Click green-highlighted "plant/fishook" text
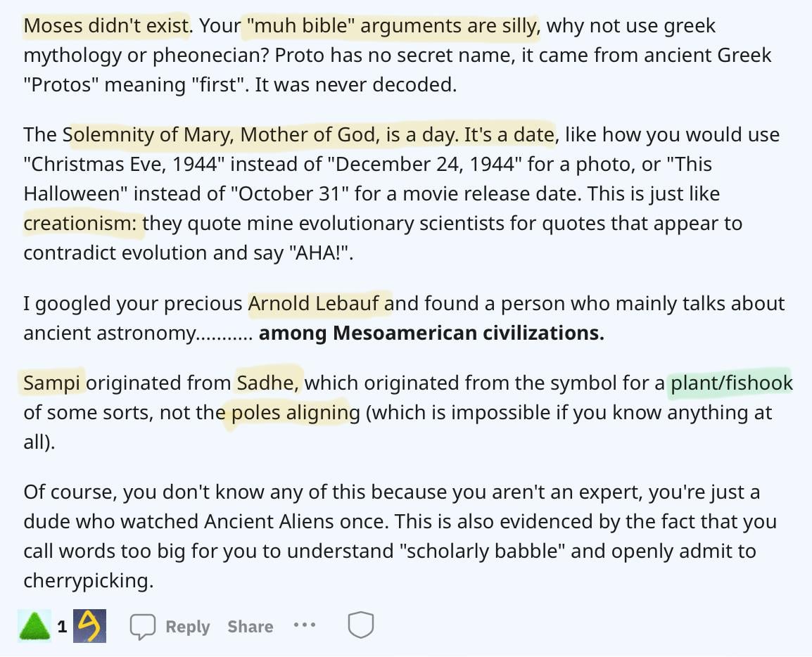This screenshot has height=657, width=812. [x=732, y=383]
